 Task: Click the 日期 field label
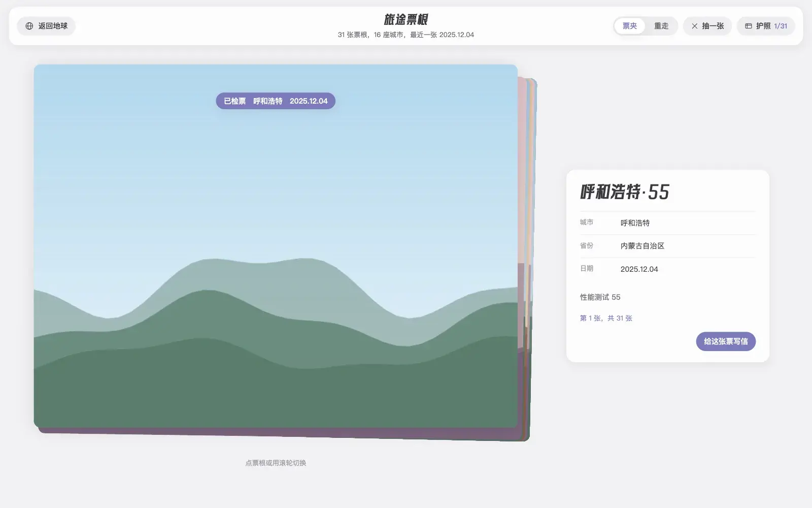tap(587, 268)
